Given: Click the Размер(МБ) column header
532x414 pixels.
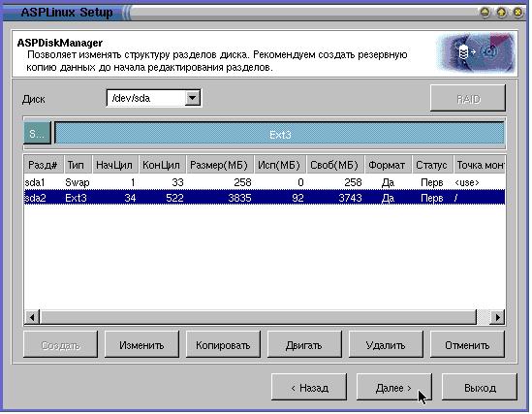Looking at the screenshot, I should tap(220, 165).
